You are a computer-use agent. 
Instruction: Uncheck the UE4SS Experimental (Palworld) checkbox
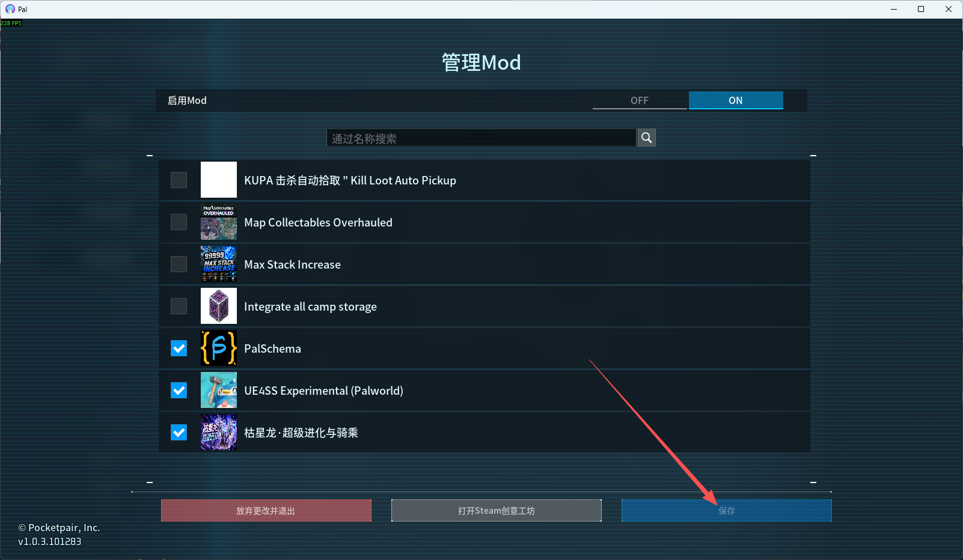(179, 390)
